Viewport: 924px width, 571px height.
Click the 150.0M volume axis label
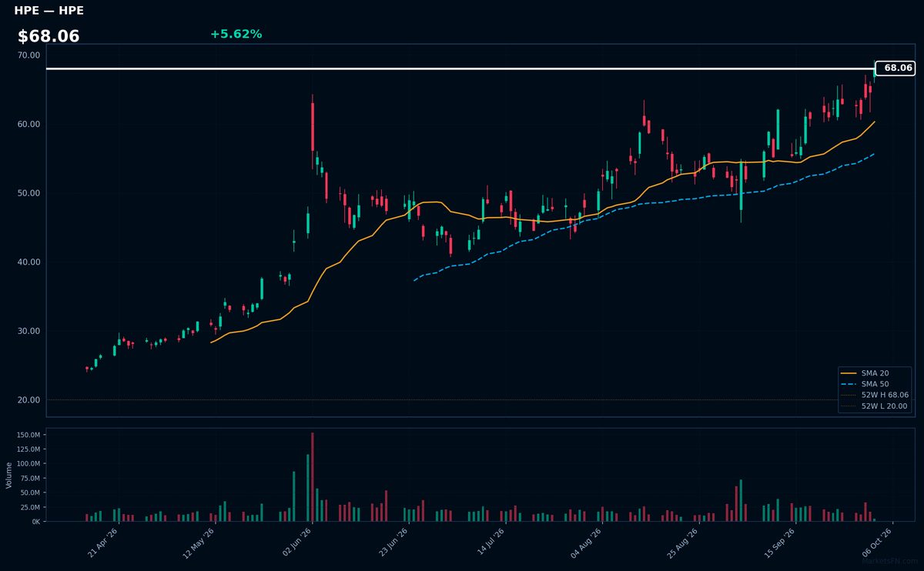28,435
